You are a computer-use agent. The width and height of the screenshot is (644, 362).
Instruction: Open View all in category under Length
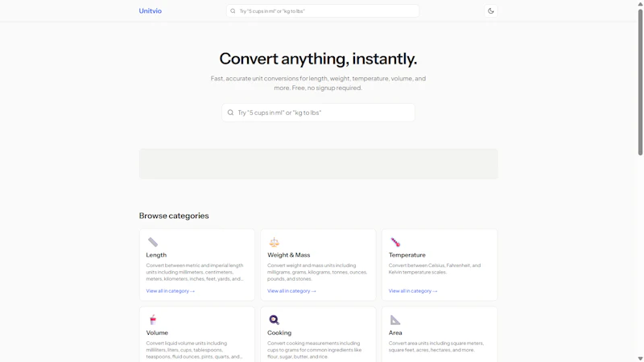pyautogui.click(x=170, y=291)
